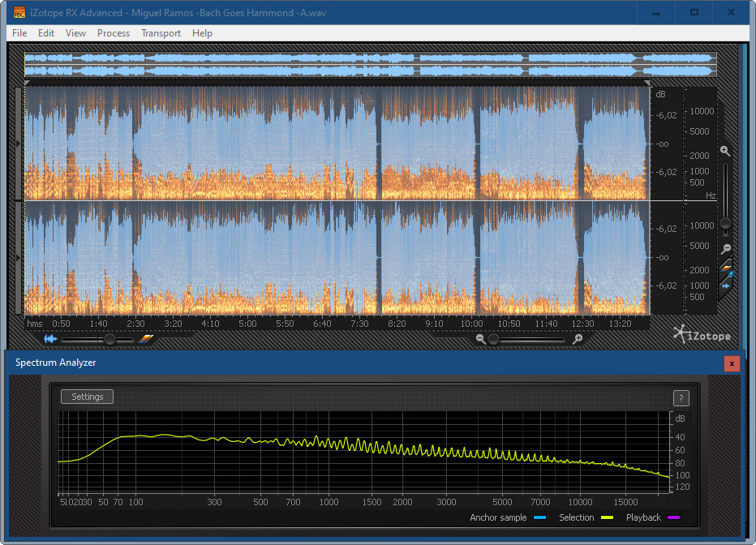Switch to spectrogram view on right panel
The image size is (756, 545).
click(x=727, y=268)
